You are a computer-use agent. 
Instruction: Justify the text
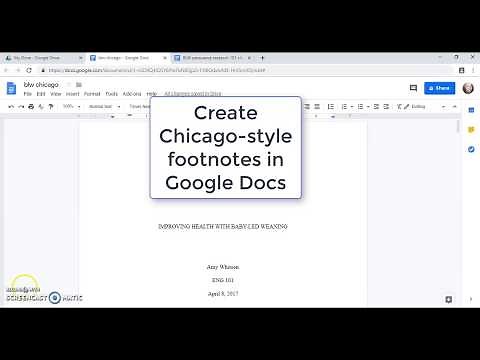click(317, 107)
